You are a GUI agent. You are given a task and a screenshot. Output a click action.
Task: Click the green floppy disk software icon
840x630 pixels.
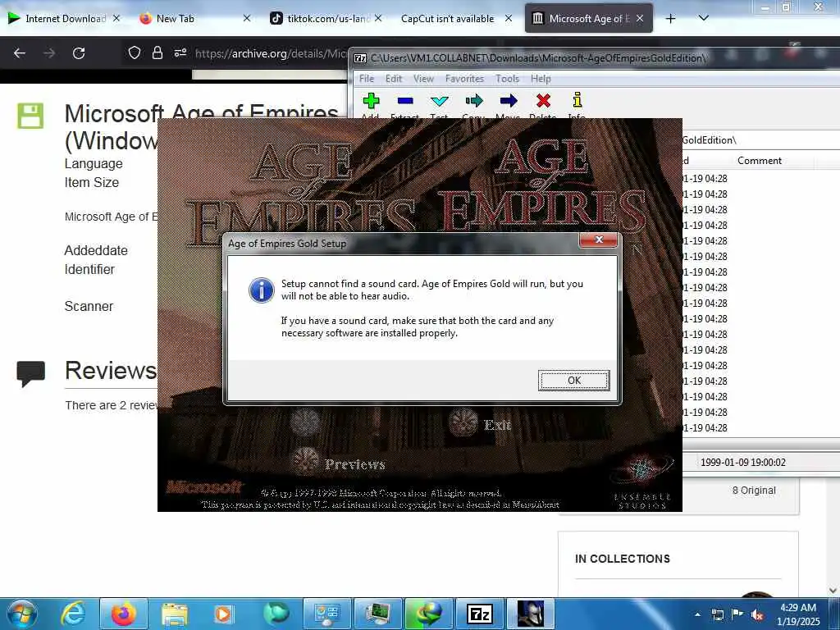click(x=30, y=116)
